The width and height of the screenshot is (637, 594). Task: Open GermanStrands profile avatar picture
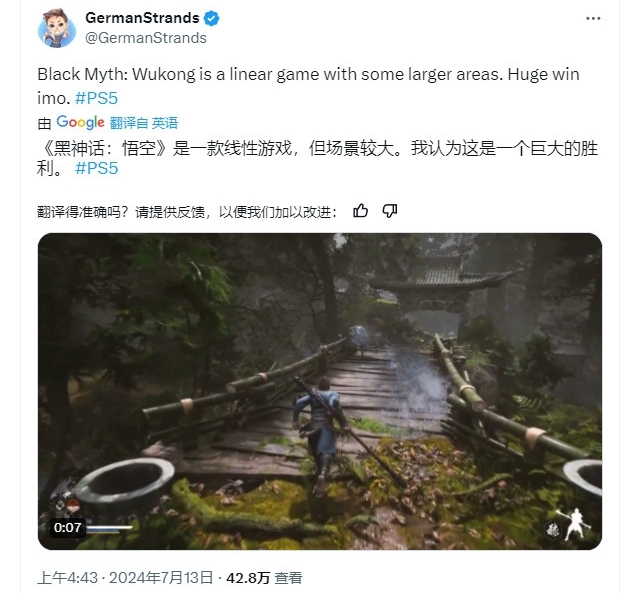[x=57, y=28]
